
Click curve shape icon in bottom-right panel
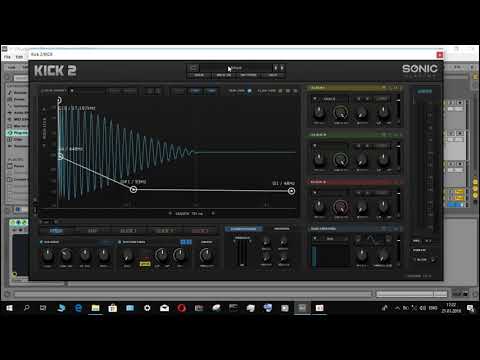tap(371, 238)
